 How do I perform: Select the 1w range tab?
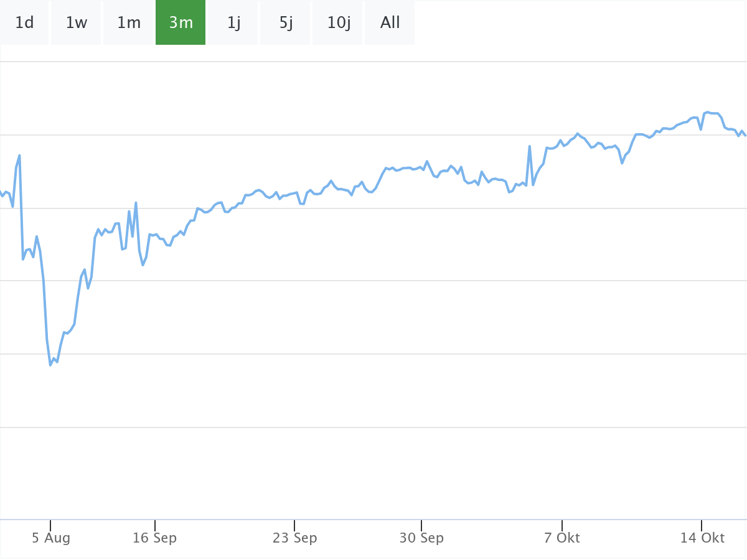[77, 23]
